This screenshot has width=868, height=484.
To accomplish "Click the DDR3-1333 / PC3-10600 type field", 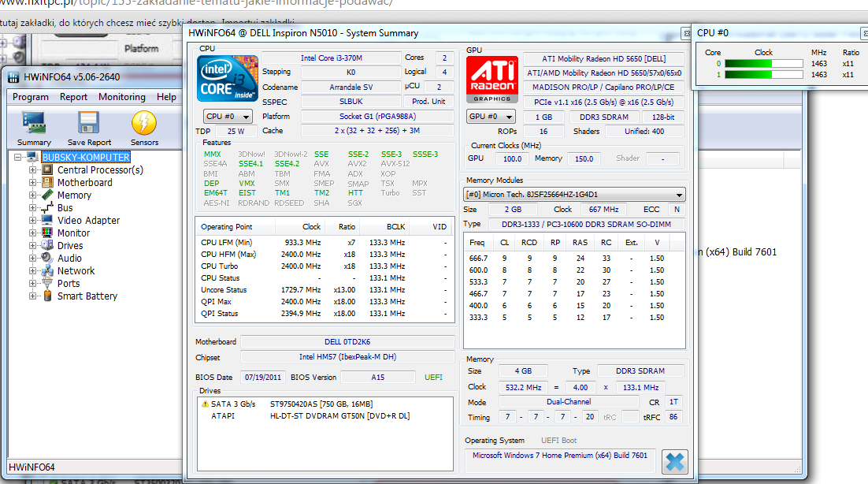I will pyautogui.click(x=586, y=225).
